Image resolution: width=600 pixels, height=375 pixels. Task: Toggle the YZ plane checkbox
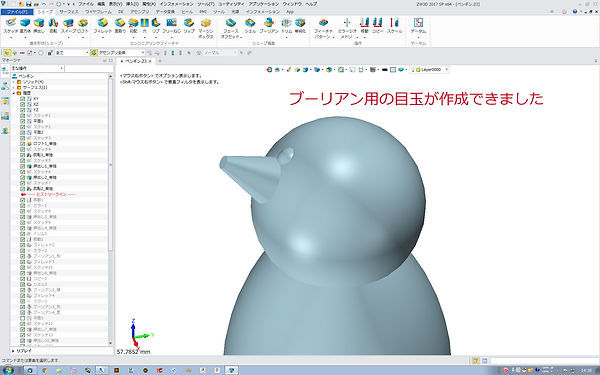[x=23, y=110]
